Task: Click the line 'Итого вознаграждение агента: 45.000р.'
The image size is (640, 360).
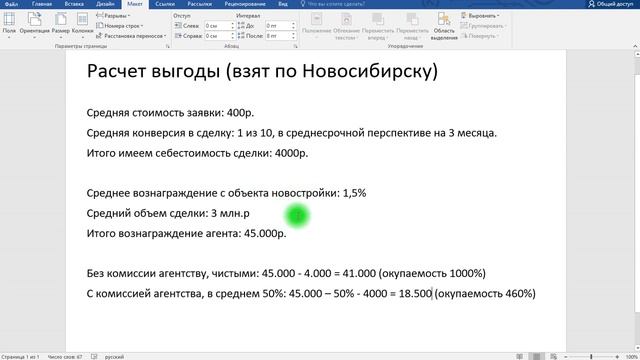Action: pos(187,233)
